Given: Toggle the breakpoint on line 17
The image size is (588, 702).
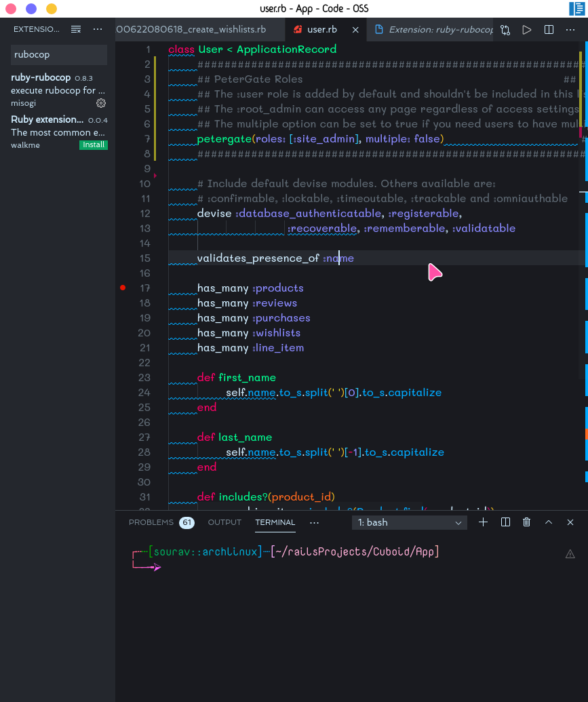Looking at the screenshot, I should point(123,288).
